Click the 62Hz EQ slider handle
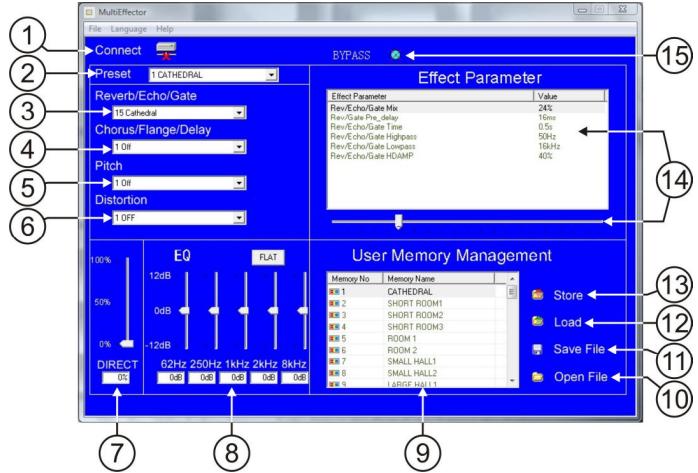Viewport: 698px width, 473px height. coord(184,311)
